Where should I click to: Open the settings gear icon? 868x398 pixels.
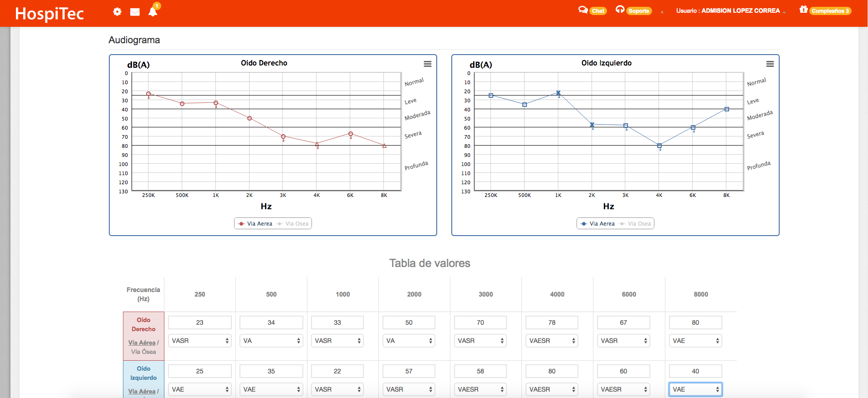pos(117,12)
